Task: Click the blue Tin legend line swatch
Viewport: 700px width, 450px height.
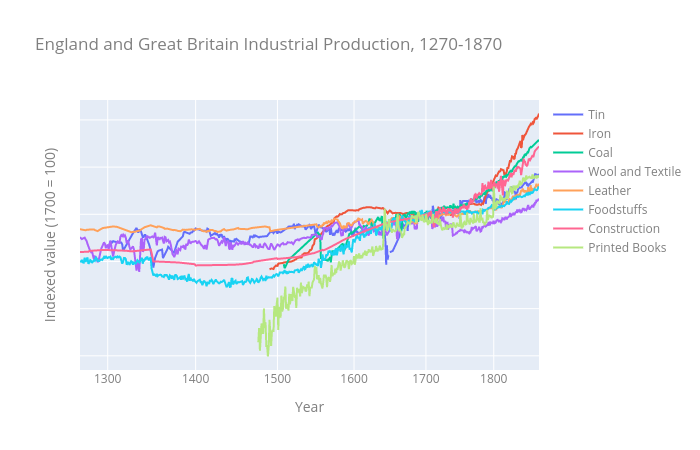Action: point(568,115)
